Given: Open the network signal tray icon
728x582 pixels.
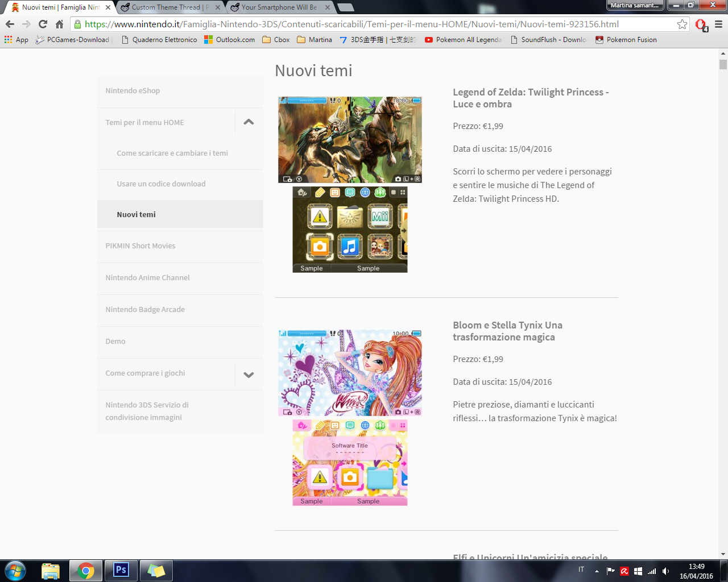Looking at the screenshot, I should pyautogui.click(x=652, y=571).
